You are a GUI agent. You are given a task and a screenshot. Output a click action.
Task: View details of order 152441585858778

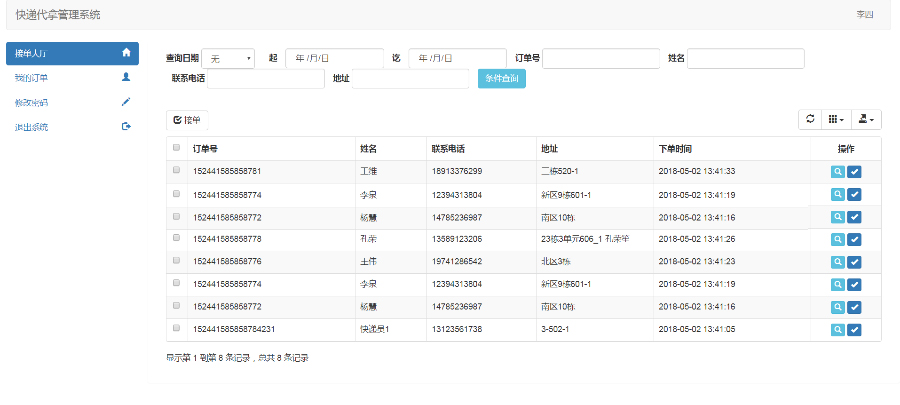pyautogui.click(x=837, y=239)
